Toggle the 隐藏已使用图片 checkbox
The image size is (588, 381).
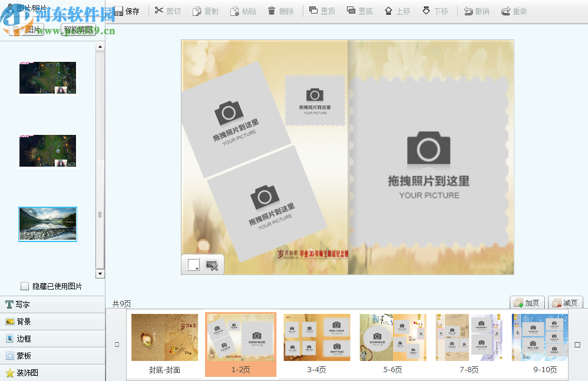[x=25, y=286]
